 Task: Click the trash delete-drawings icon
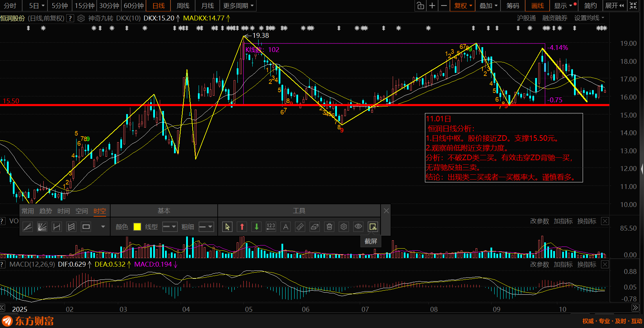pos(329,227)
